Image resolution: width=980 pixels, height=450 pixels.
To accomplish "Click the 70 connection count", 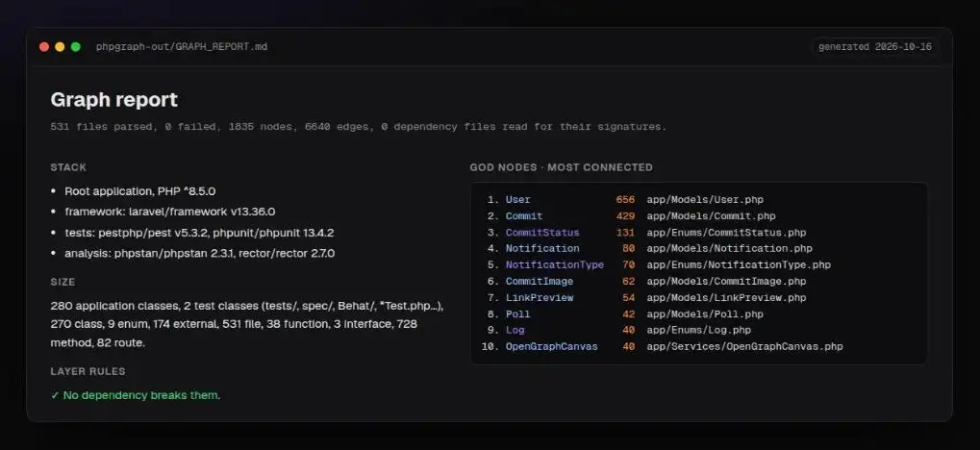I will pyautogui.click(x=628, y=265).
